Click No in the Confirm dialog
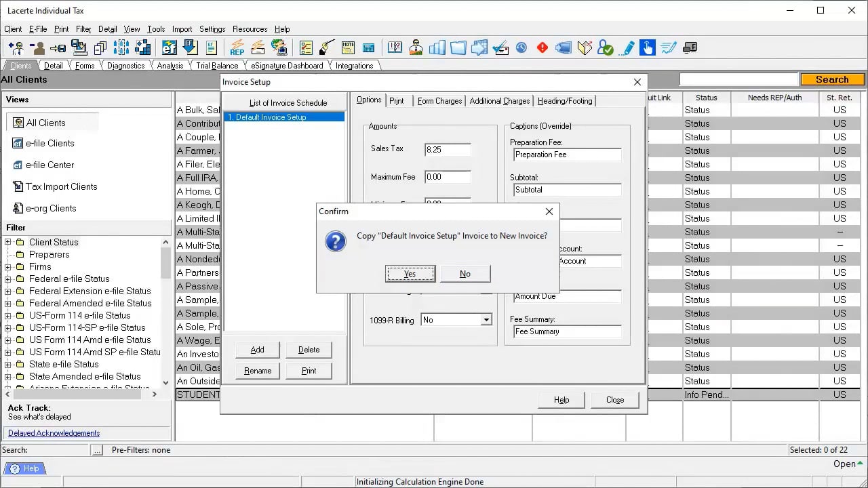The image size is (868, 488). 465,274
